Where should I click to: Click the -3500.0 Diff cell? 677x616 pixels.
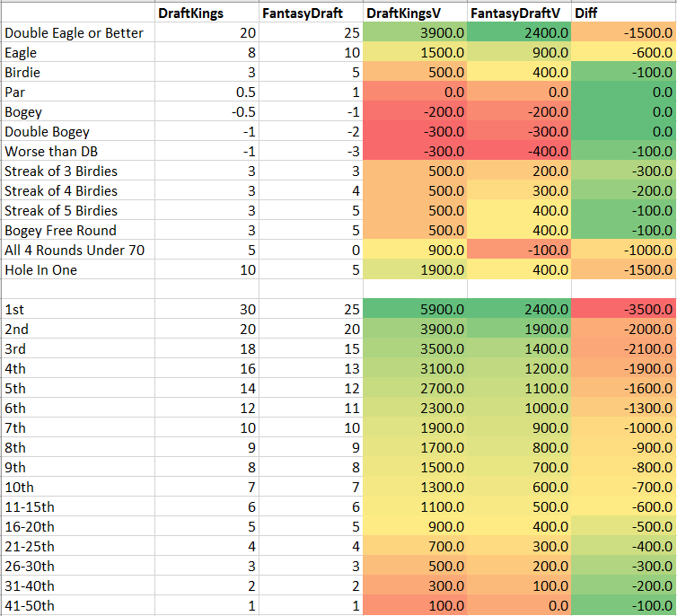pyautogui.click(x=623, y=310)
